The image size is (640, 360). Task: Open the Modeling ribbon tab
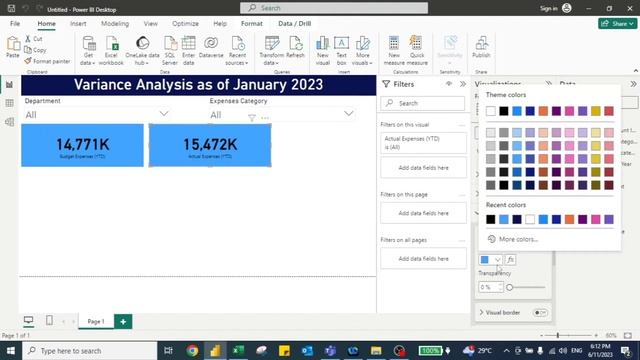pyautogui.click(x=115, y=24)
